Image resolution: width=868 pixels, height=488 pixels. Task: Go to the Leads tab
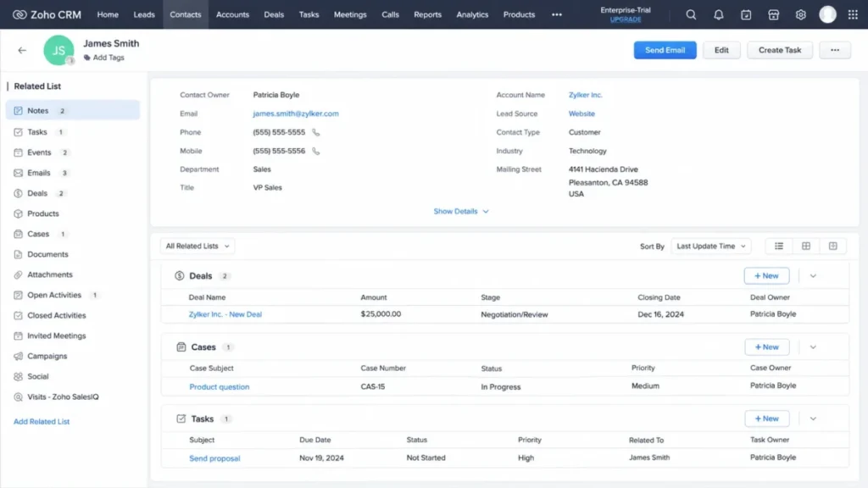[144, 15]
